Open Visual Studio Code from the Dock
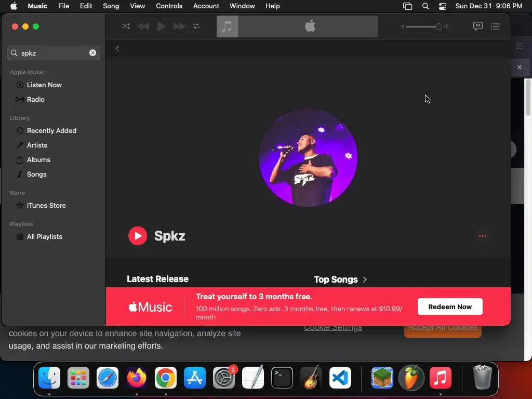532x399 pixels. (340, 378)
